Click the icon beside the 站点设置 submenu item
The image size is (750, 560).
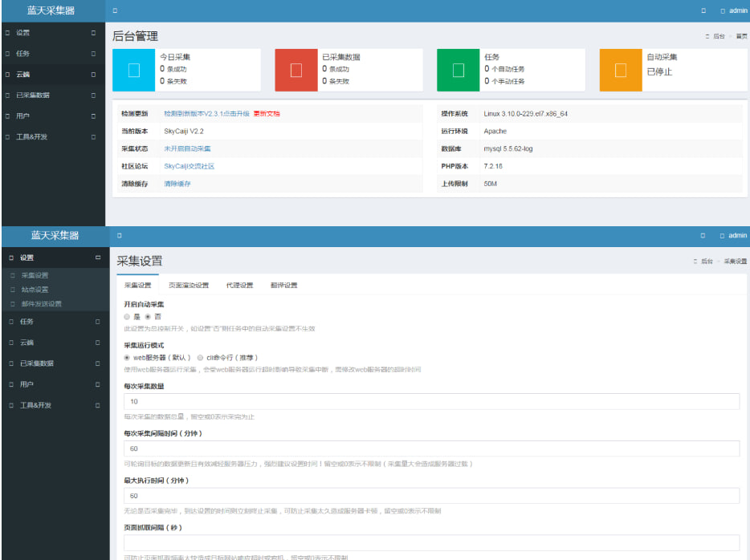13,290
